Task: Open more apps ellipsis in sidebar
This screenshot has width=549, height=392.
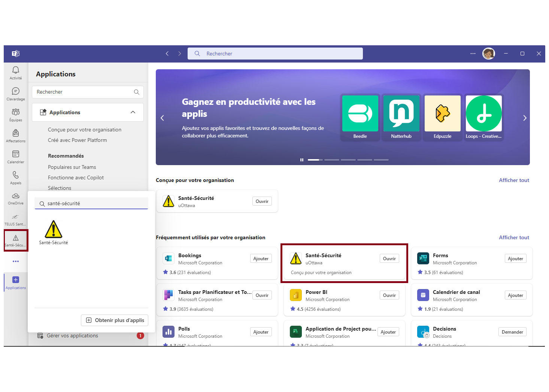Action: [16, 261]
